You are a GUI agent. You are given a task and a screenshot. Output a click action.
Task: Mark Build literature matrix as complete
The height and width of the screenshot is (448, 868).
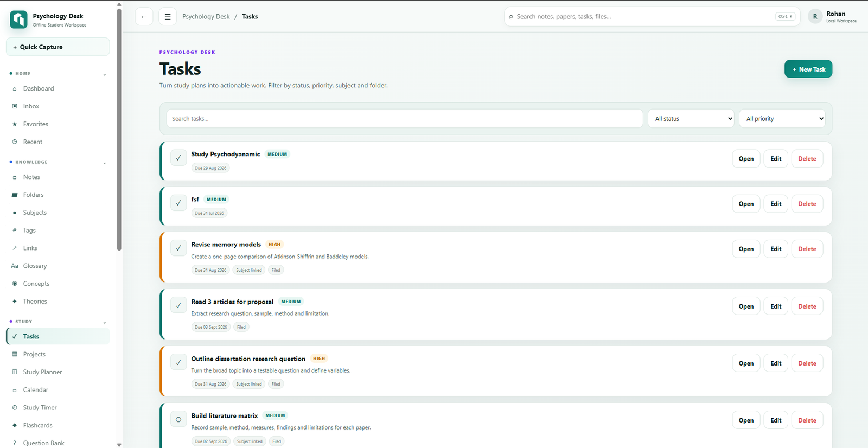[178, 419]
